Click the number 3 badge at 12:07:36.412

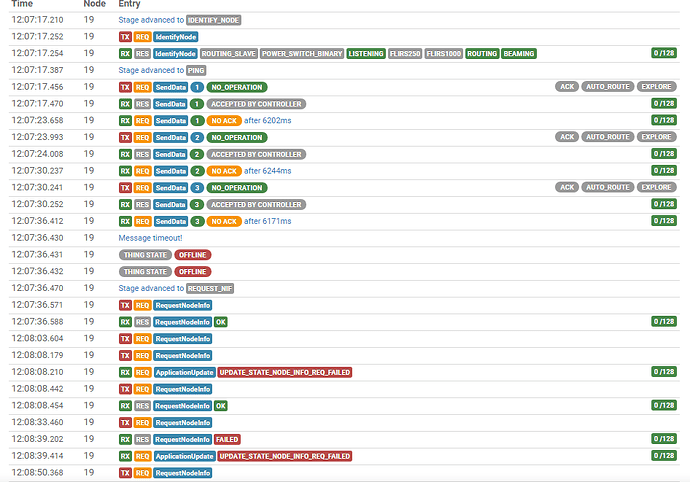click(x=197, y=221)
